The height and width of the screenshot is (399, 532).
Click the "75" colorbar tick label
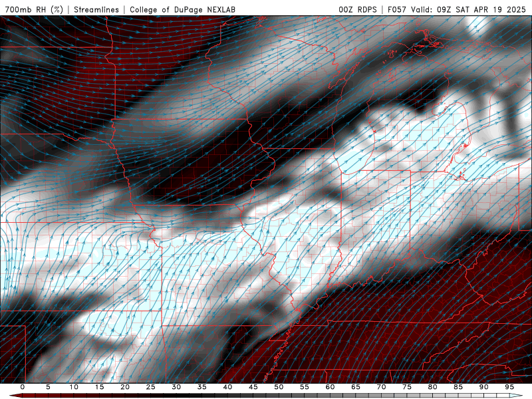tap(407, 387)
